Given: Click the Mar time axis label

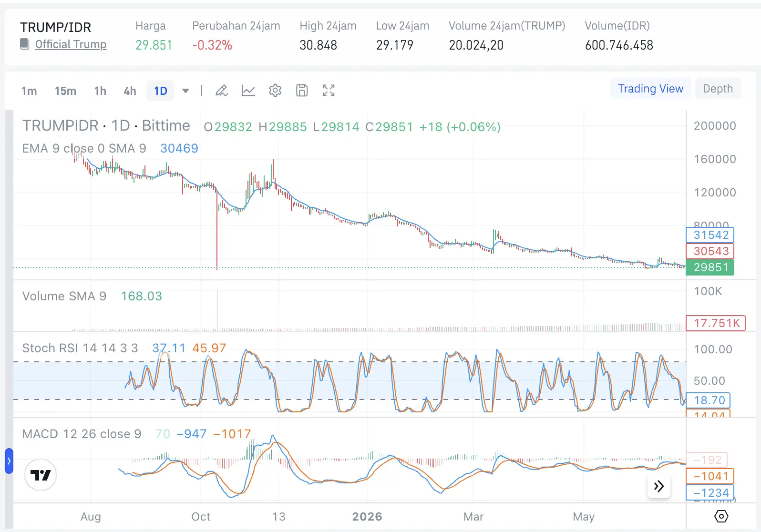Looking at the screenshot, I should (x=473, y=517).
